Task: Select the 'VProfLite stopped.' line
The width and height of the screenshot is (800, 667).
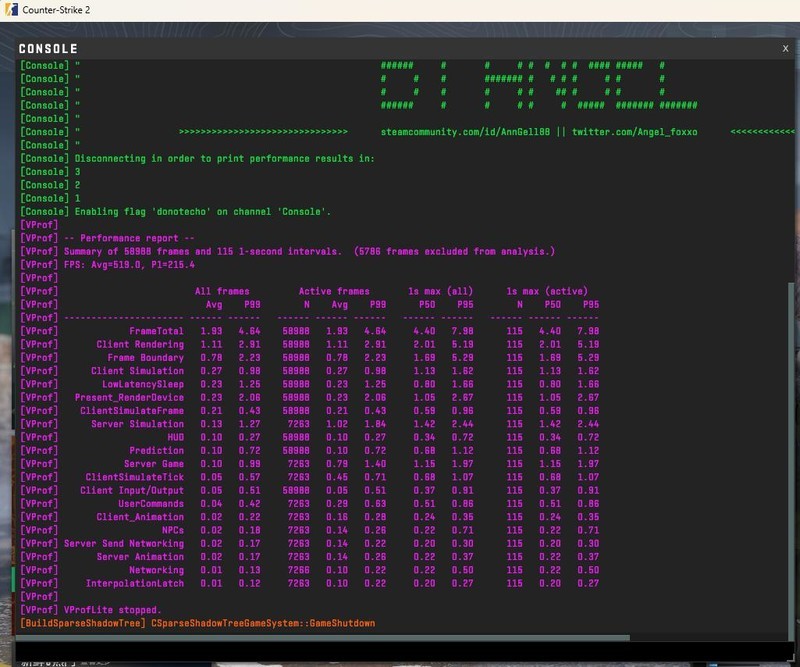Action: (112, 610)
